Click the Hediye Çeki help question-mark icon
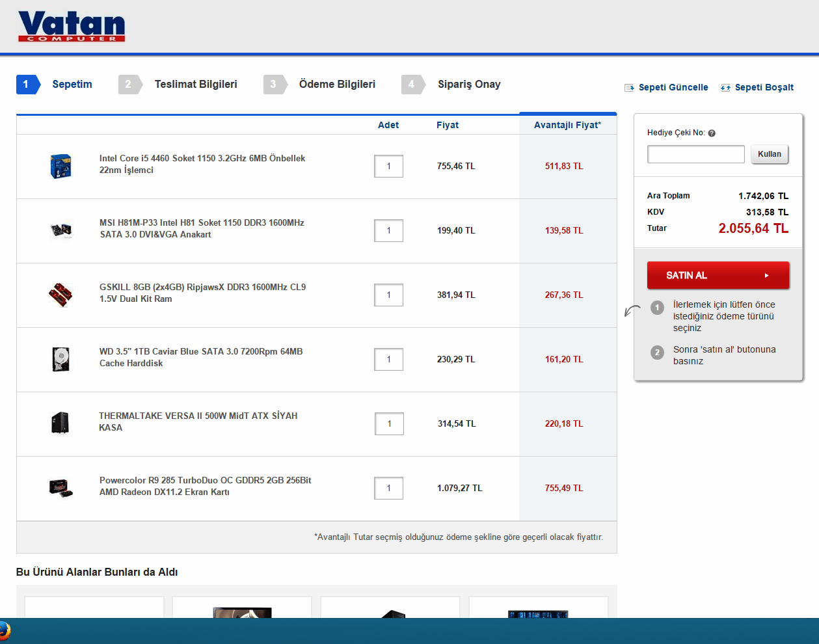 point(712,133)
